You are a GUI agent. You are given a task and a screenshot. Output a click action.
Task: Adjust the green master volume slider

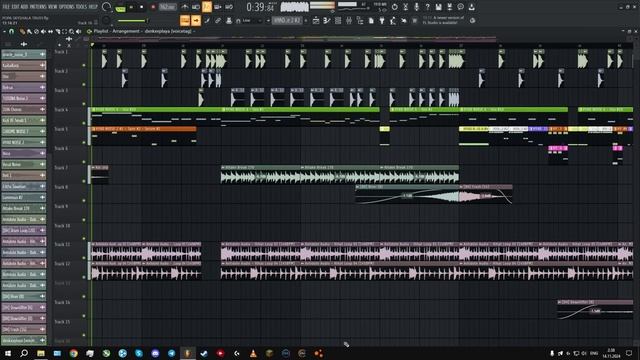[133, 21]
